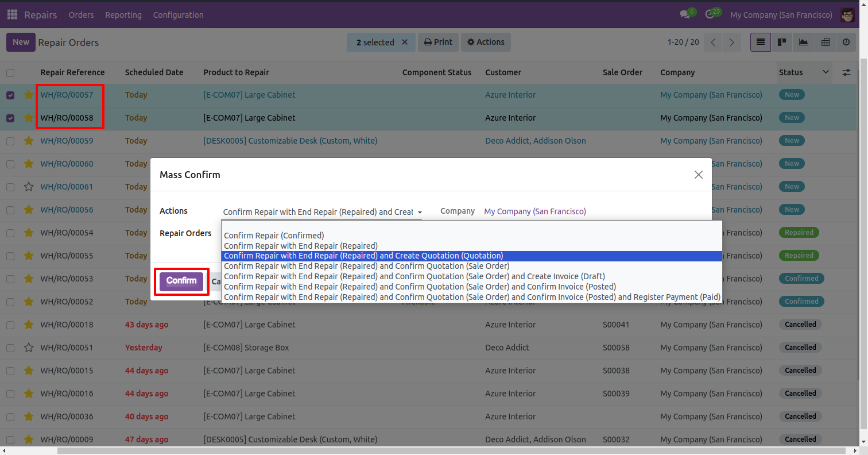Switch to Graph view icon
Screen dimensions: 868x455
(803, 43)
